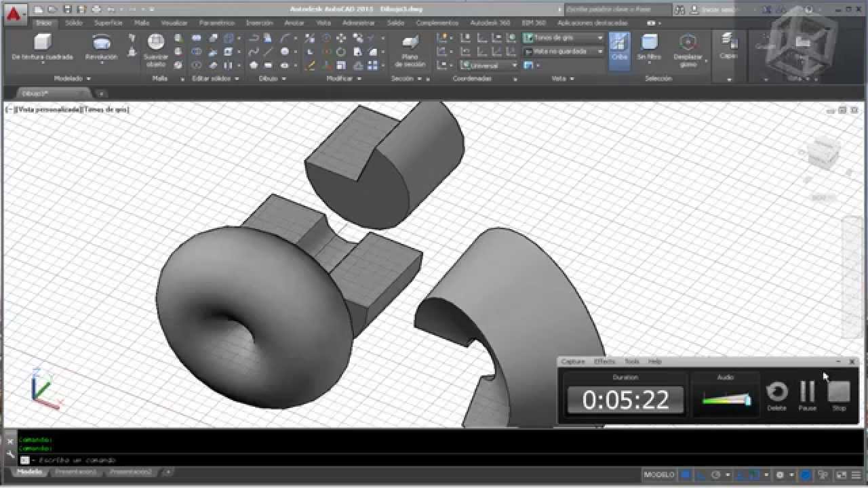
Task: Add a new layout tab with plus
Action: [x=168, y=472]
